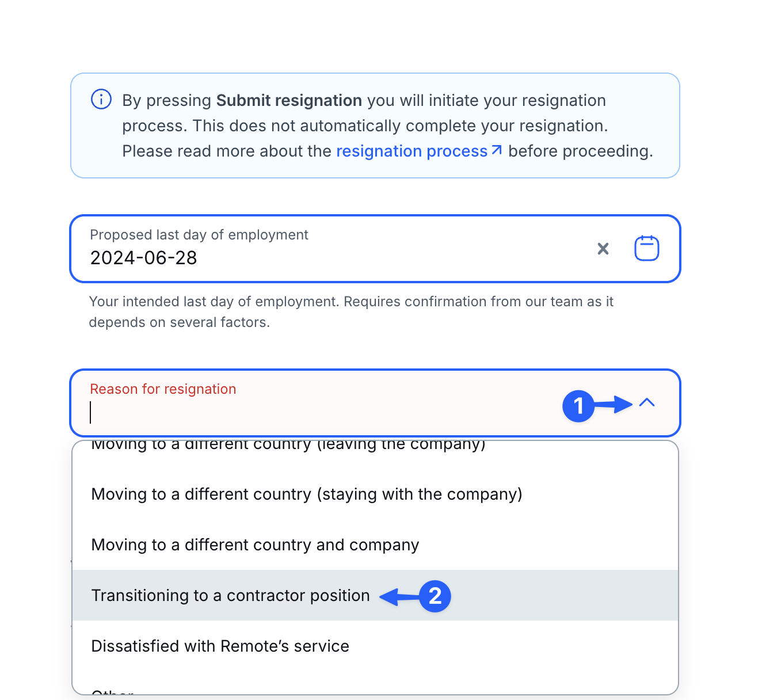Open the resignation process link
The width and height of the screenshot is (762, 700).
coord(412,151)
